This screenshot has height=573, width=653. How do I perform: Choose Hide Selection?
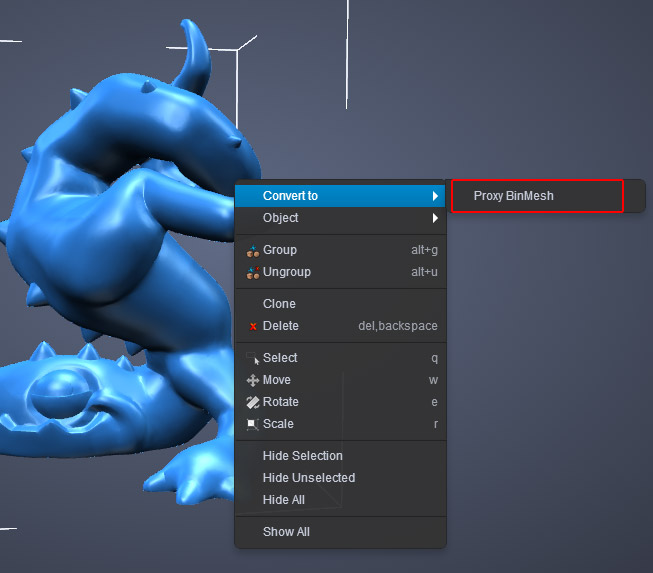pos(340,456)
